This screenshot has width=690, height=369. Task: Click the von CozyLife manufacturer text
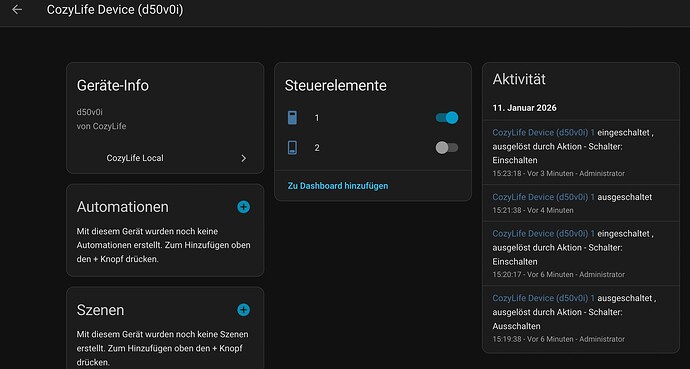point(101,126)
